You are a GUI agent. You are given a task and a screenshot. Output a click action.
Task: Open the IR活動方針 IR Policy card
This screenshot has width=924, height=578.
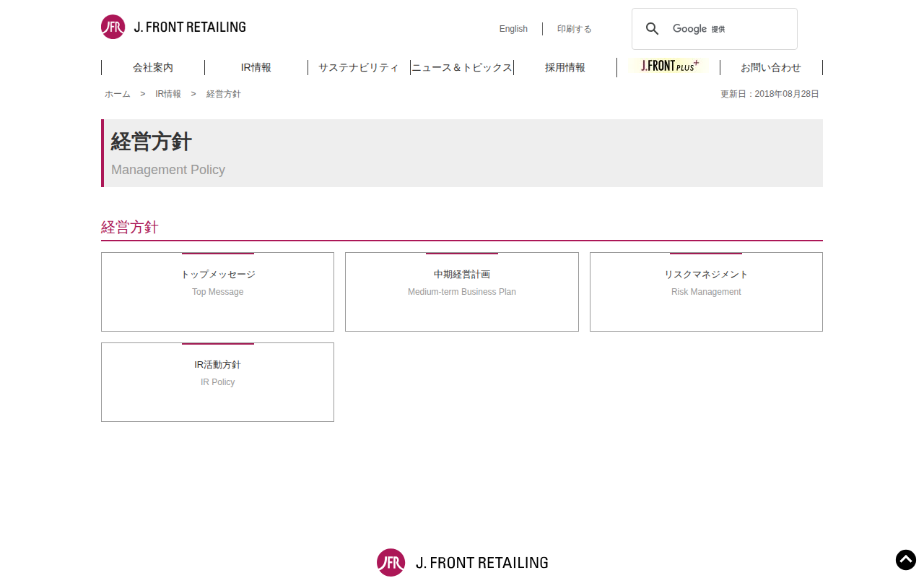pyautogui.click(x=217, y=382)
